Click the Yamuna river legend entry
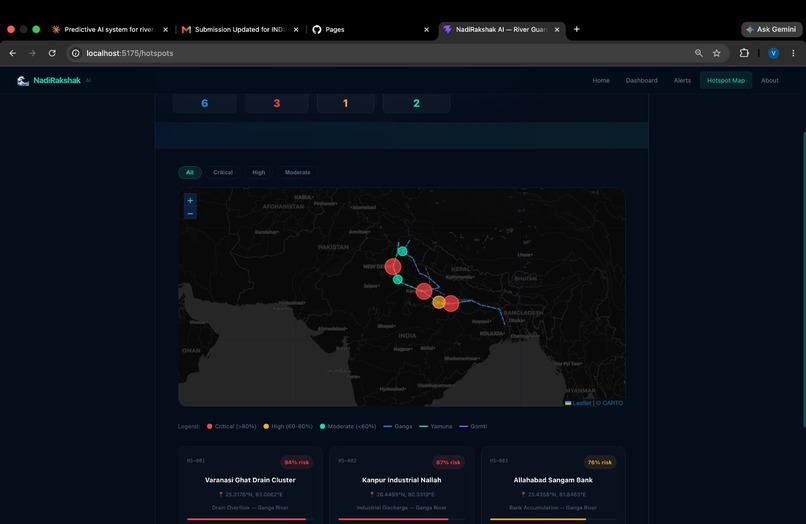This screenshot has height=524, width=806. pyautogui.click(x=436, y=426)
